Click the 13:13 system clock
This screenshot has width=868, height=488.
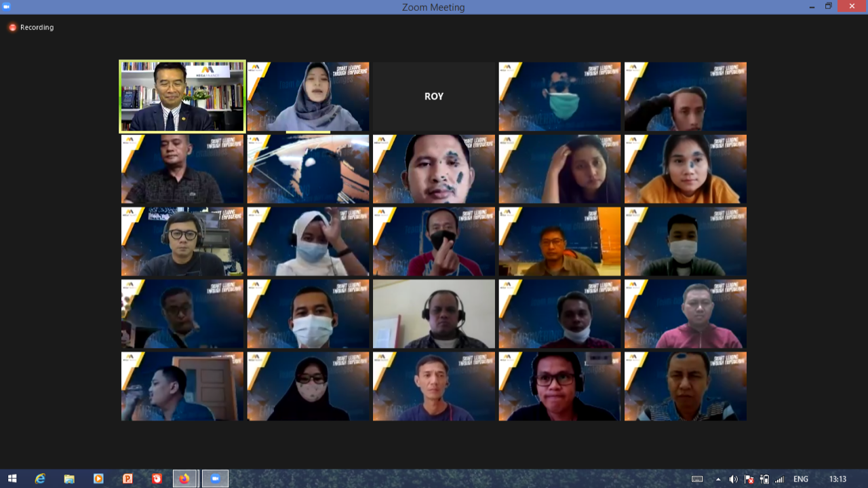coord(837,479)
